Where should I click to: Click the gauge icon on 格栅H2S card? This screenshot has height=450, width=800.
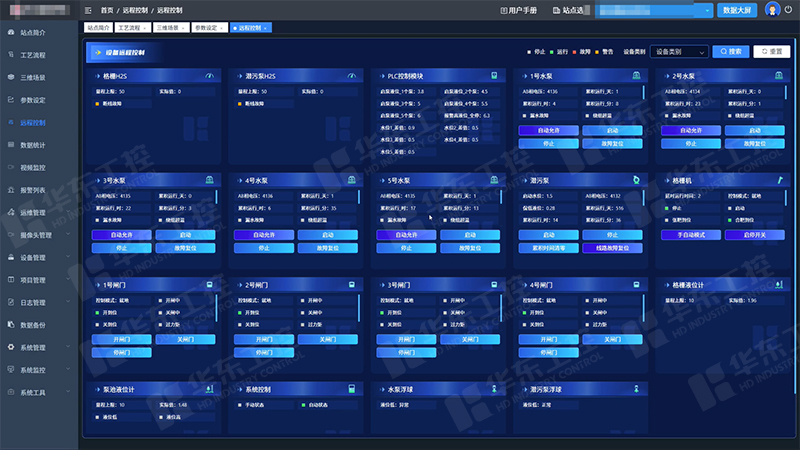(210, 76)
